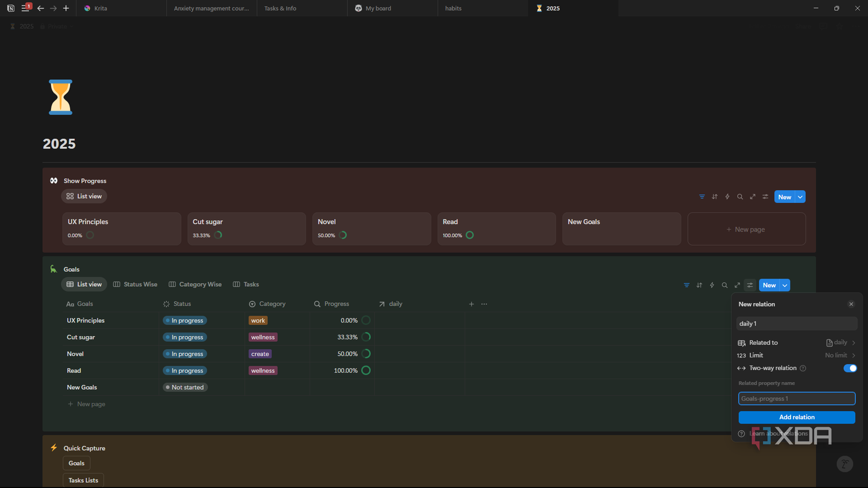Click the New button in Show Progress
This screenshot has width=868, height=488.
click(x=785, y=197)
